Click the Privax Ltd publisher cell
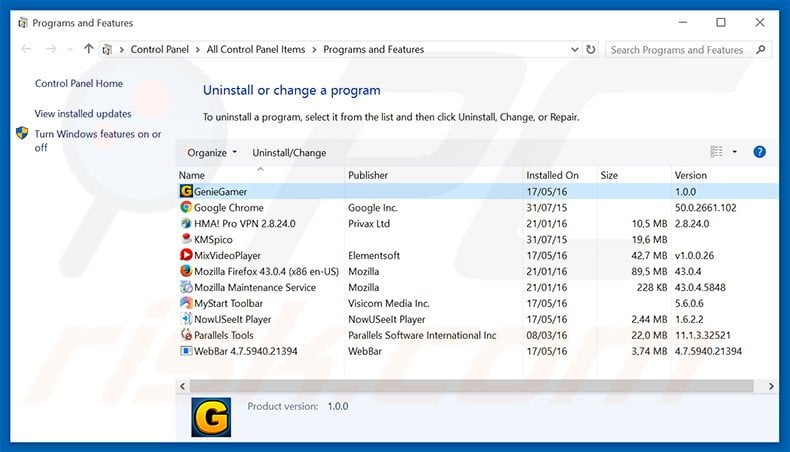The height and width of the screenshot is (452, 790). [369, 224]
